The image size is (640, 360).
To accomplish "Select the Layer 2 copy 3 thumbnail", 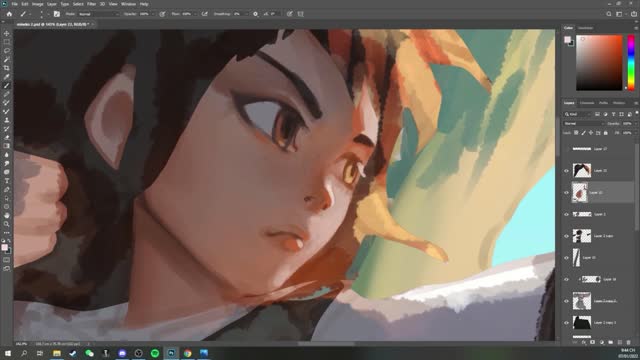I will pyautogui.click(x=582, y=322).
